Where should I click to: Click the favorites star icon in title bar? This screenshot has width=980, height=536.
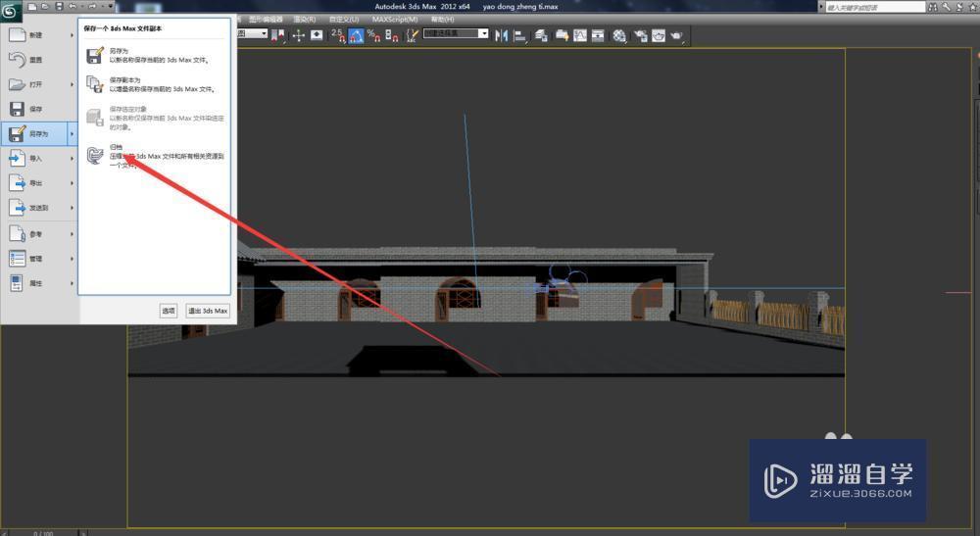(972, 7)
